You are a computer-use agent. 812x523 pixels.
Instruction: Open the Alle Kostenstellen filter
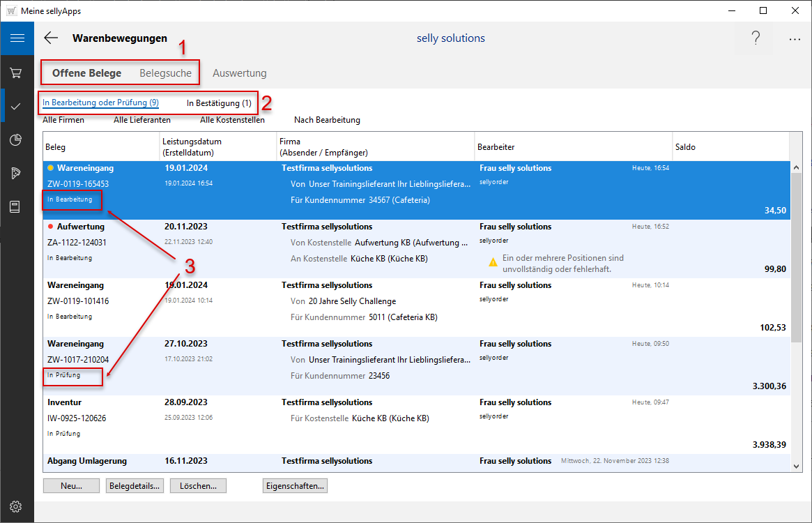pos(232,120)
